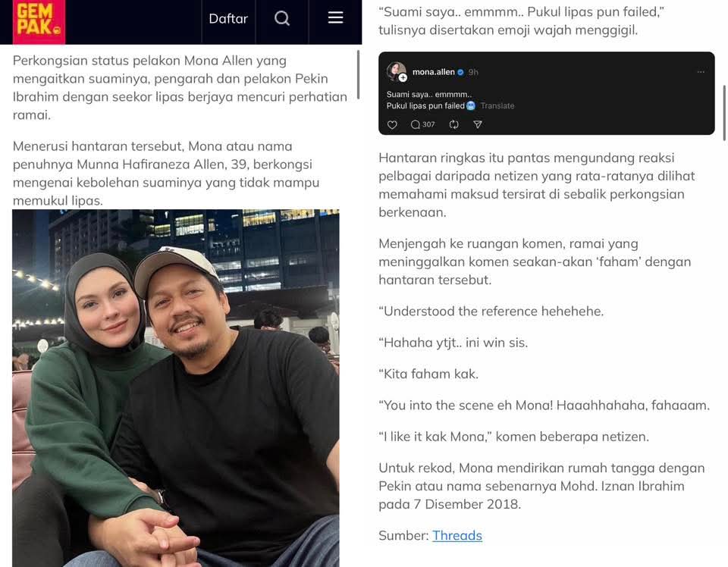Click the Daftar menu item
The width and height of the screenshot is (728, 567).
click(228, 18)
